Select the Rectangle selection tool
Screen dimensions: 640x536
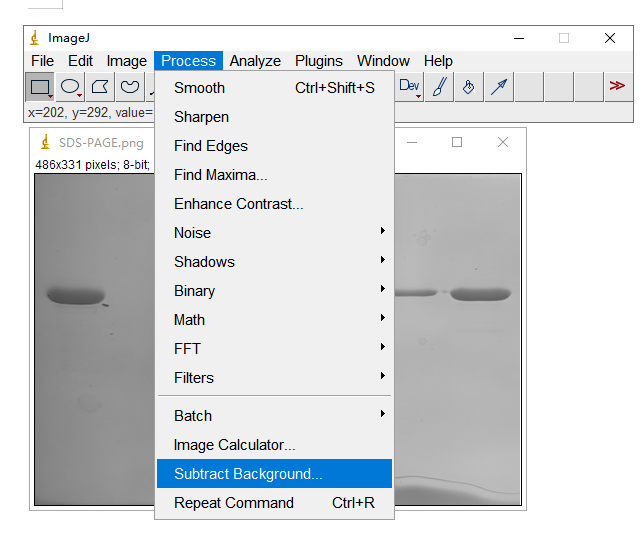(40, 87)
